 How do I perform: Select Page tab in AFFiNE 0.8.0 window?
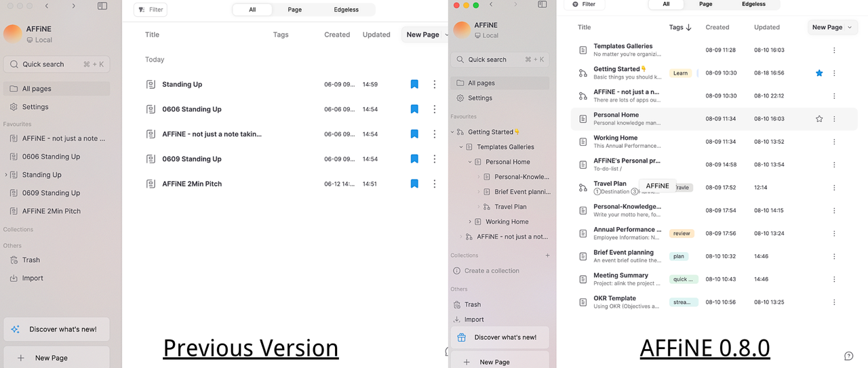(x=706, y=4)
